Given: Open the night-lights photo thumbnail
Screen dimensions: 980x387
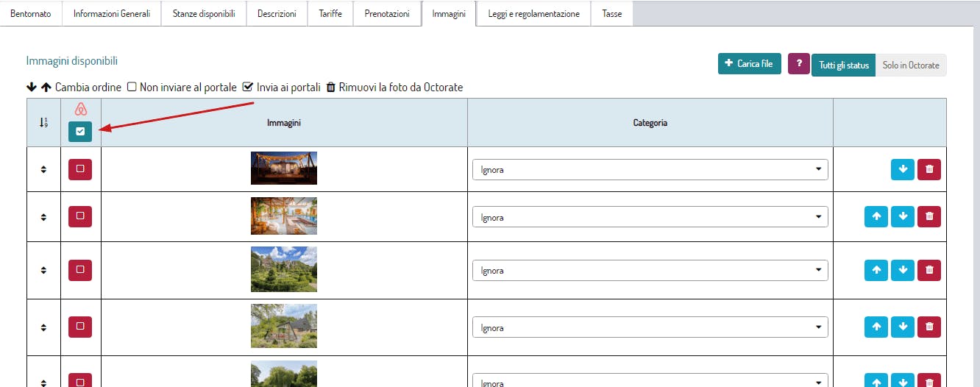Looking at the screenshot, I should (x=284, y=168).
